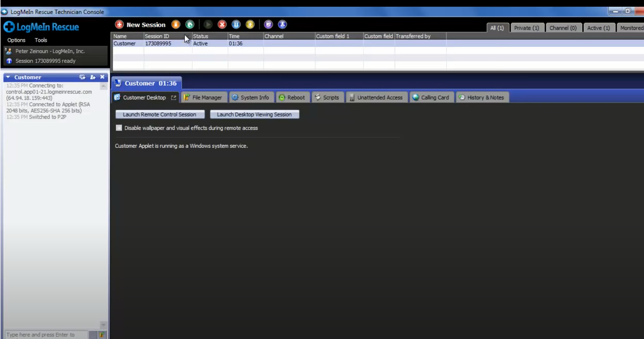Viewport: 644px width, 339px height.
Task: Open the Options menu
Action: [16, 40]
